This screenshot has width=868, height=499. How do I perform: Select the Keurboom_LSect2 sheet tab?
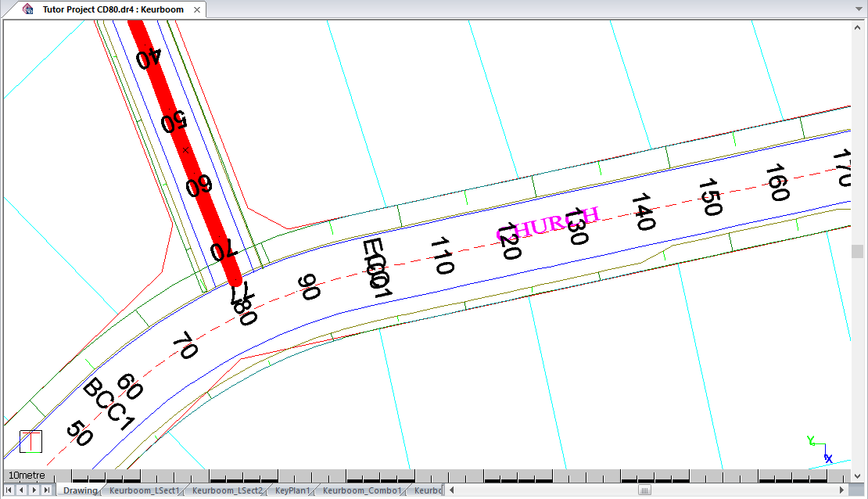pos(228,490)
